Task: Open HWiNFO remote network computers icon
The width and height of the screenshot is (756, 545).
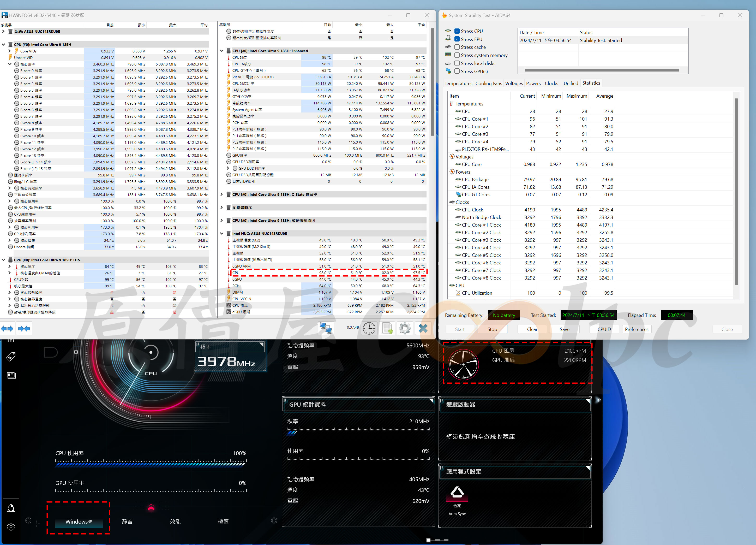Action: coord(325,329)
